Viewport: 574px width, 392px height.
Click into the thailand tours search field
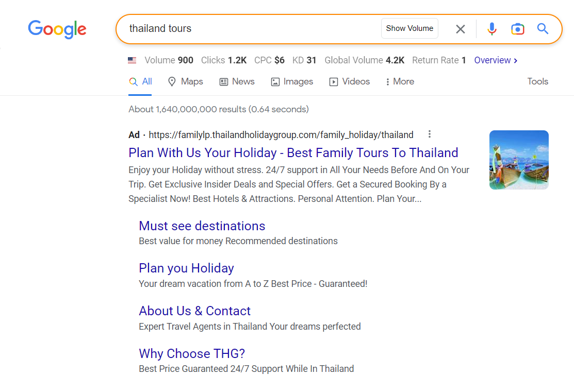click(248, 29)
